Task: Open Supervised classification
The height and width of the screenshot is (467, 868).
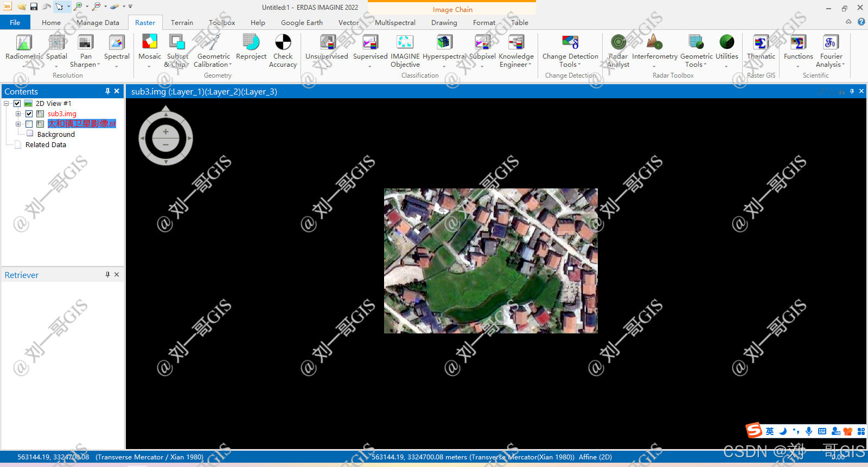Action: click(370, 50)
